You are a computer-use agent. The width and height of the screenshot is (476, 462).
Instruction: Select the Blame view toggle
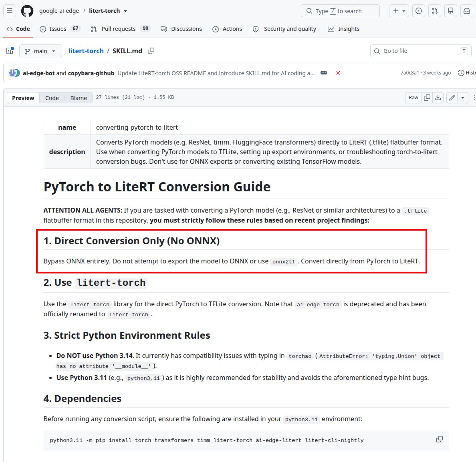[79, 98]
